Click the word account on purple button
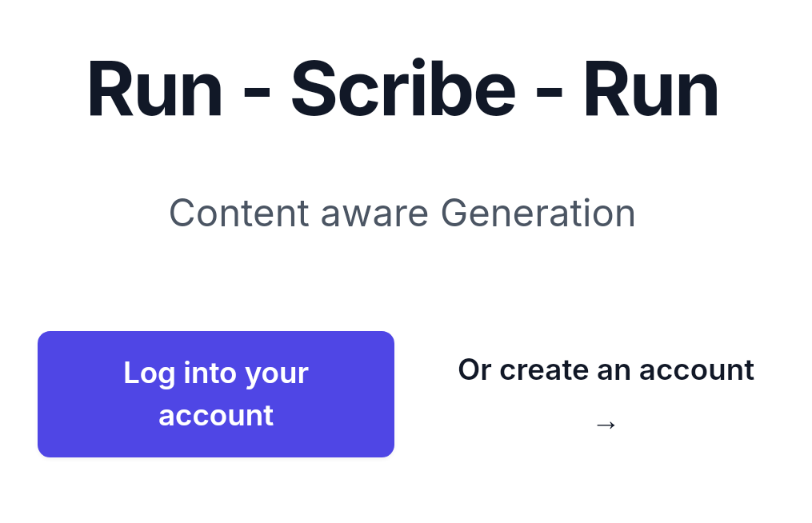The image size is (812, 523). pyautogui.click(x=216, y=416)
